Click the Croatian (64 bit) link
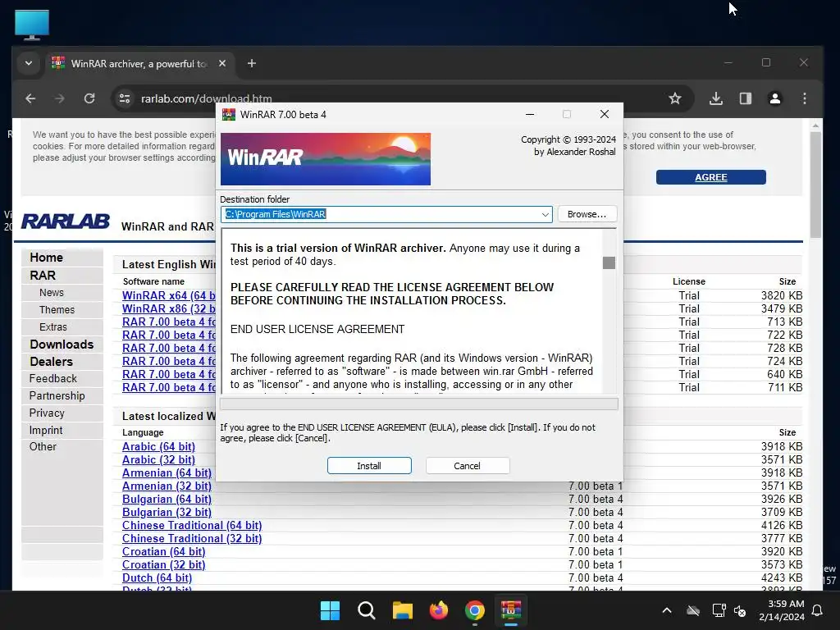840x630 pixels. pos(163,552)
